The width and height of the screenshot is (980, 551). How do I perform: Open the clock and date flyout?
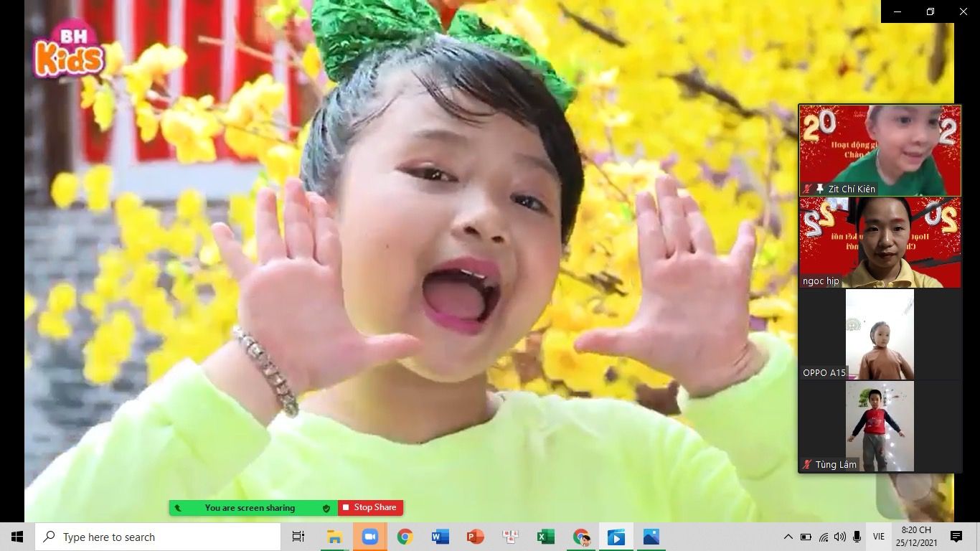(x=916, y=537)
